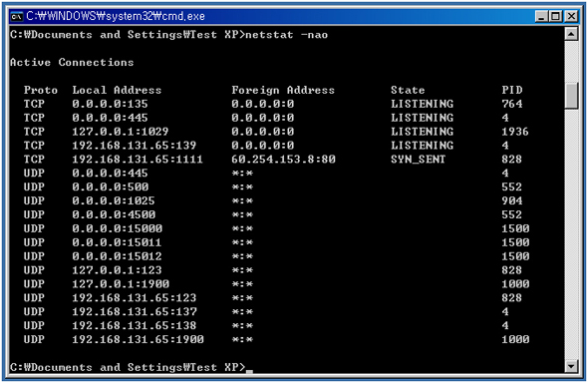Screen dimensions: 588x383
Task: Click local address 127.0.0.1:1029
Action: tap(120, 132)
